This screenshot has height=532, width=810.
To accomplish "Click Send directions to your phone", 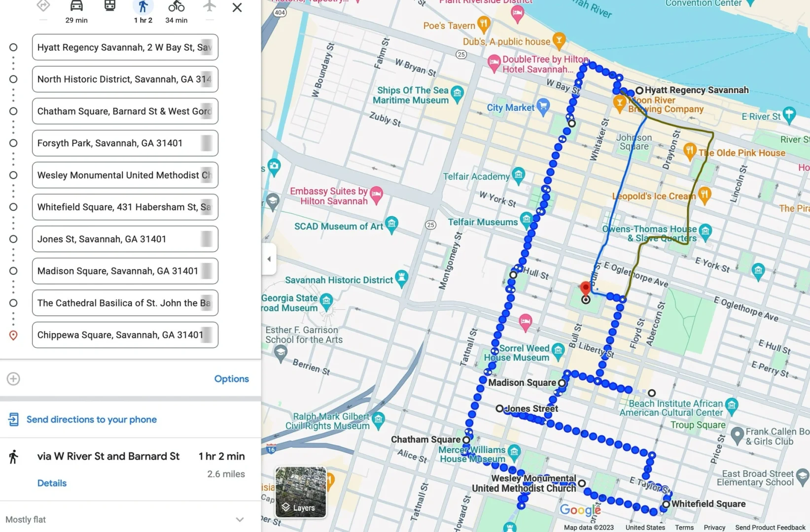I will 91,419.
